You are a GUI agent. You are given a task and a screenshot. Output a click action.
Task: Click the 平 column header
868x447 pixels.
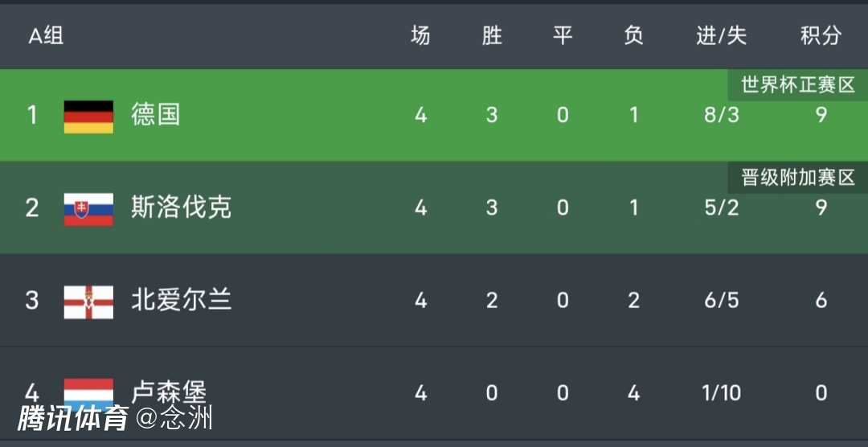[x=563, y=36]
